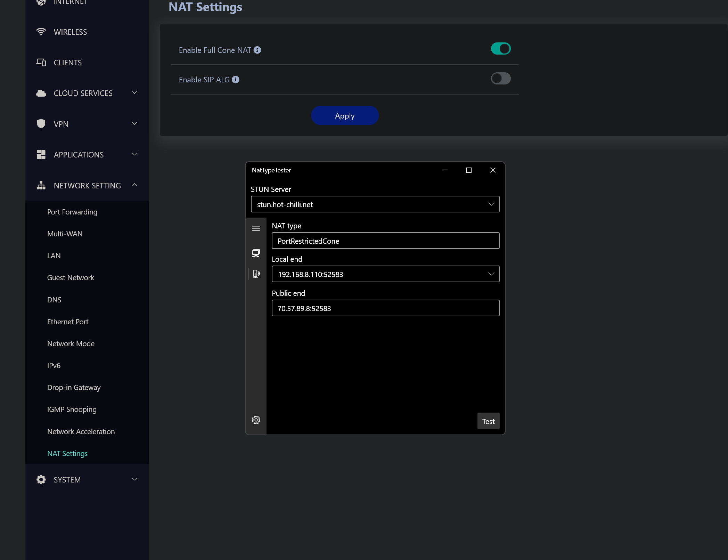
Task: Open Port Forwarding page
Action: (x=72, y=212)
